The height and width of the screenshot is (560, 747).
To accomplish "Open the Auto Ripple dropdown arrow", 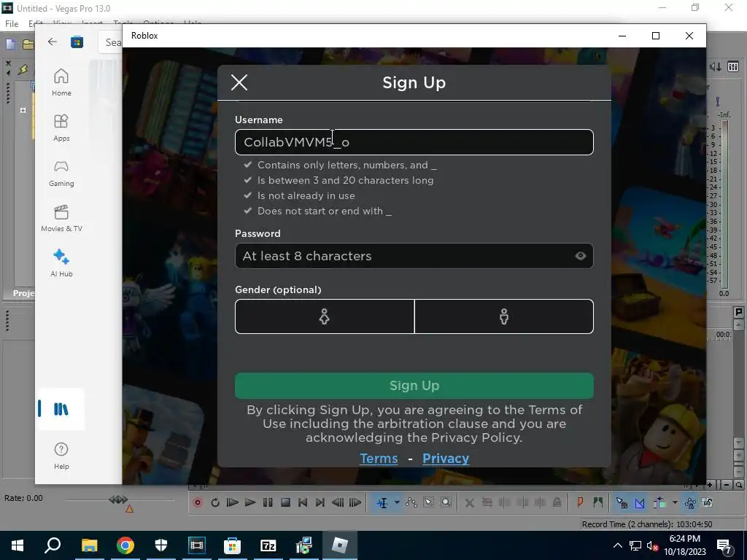I will [x=675, y=502].
